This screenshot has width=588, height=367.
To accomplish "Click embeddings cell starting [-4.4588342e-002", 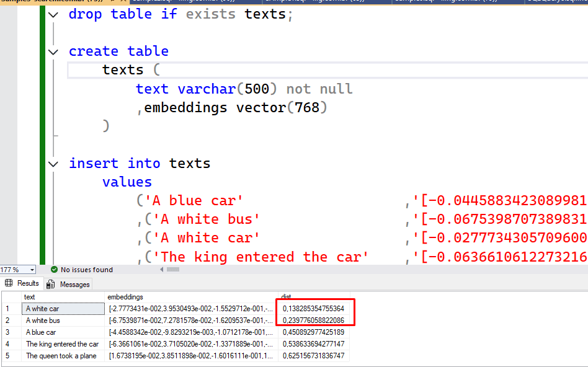I will (191, 332).
